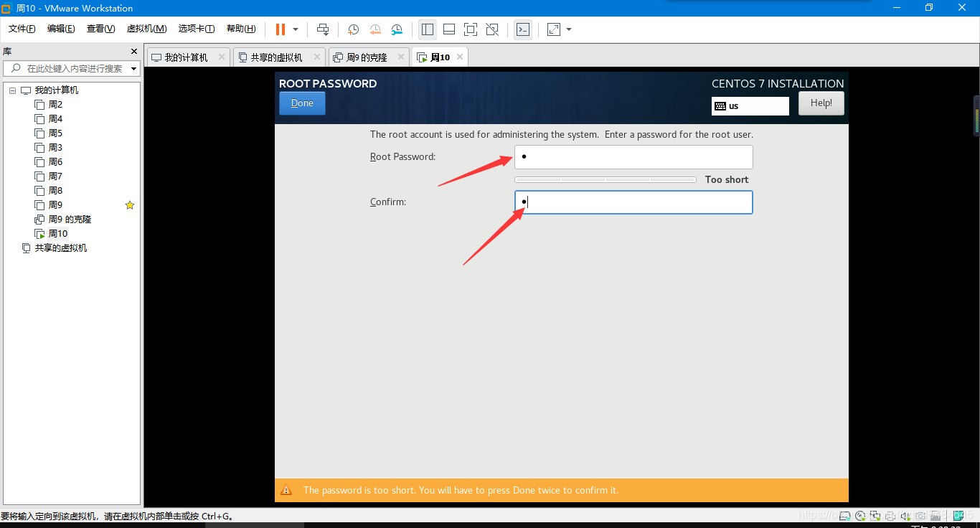Click the too short password warning message
Image resolution: width=980 pixels, height=528 pixels.
461,491
